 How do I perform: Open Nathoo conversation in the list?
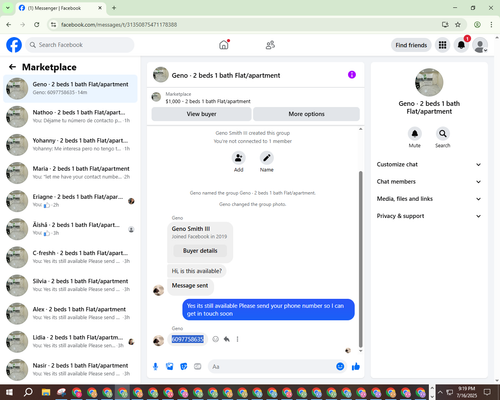pos(70,117)
